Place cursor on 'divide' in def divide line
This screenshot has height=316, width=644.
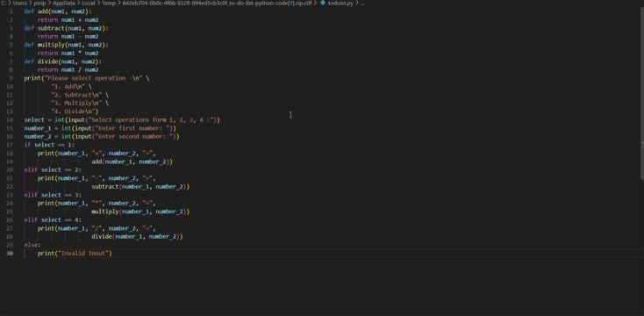tap(48, 61)
